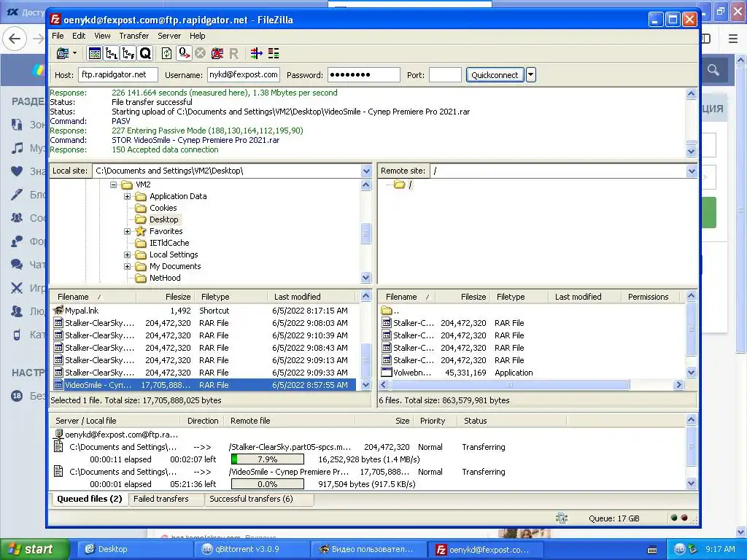Click the VideoSmile 0.0% progress bar
Viewport: 747px width, 560px height.
click(x=267, y=484)
